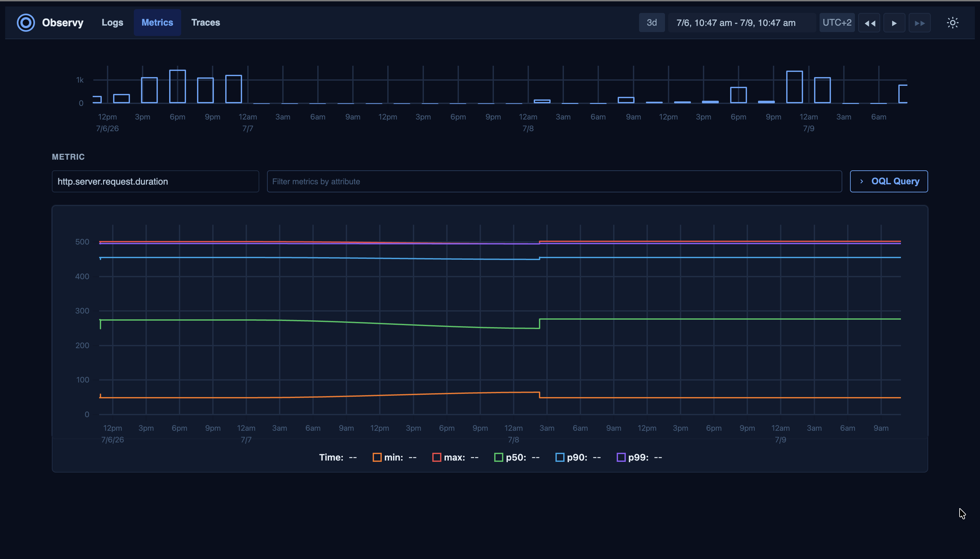Switch to the Traces tab
This screenshot has height=559, width=980.
tap(205, 23)
